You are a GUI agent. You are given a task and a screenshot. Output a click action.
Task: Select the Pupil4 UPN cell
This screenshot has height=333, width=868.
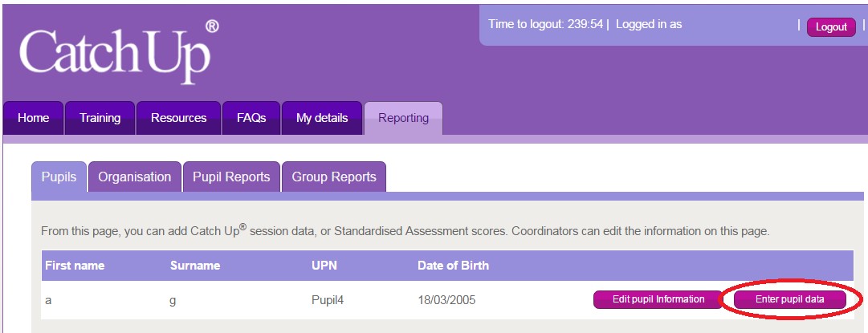point(328,300)
